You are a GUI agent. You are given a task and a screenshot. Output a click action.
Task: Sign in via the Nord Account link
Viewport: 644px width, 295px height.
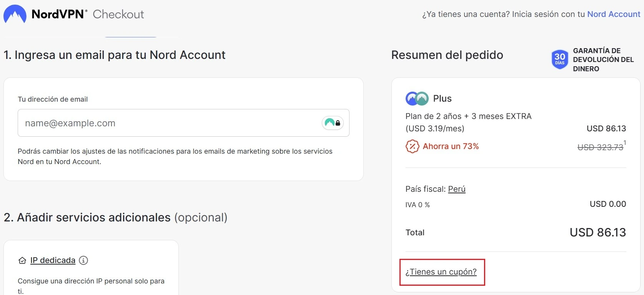[613, 14]
